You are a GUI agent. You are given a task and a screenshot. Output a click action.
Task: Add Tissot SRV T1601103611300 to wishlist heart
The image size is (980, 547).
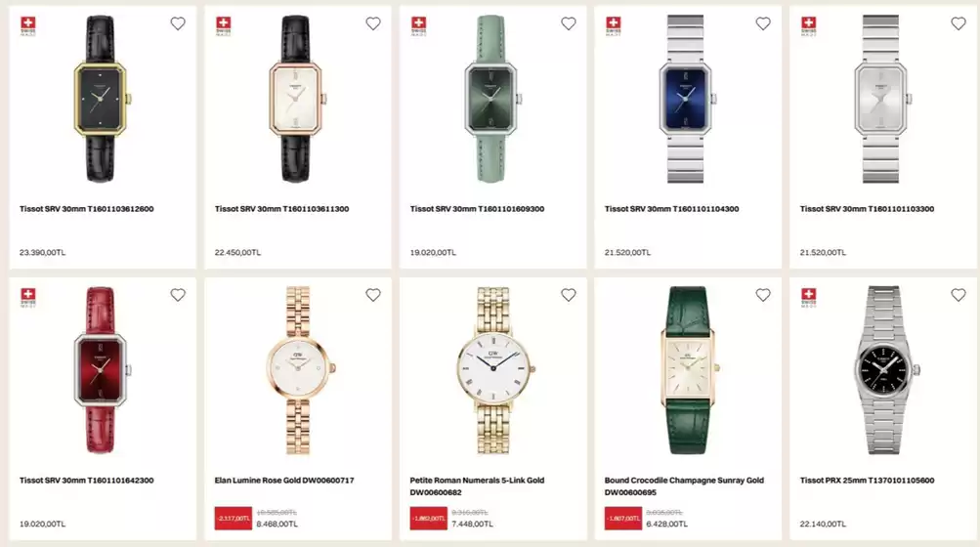(373, 23)
